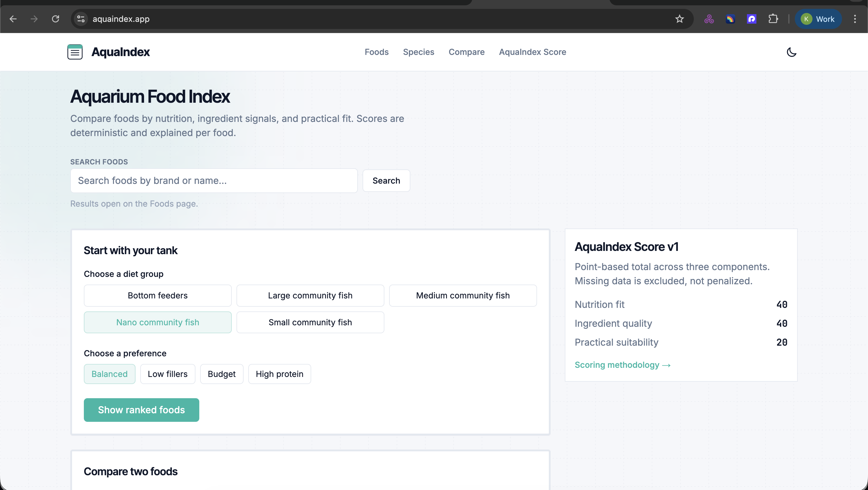Open the Species page

tap(419, 52)
